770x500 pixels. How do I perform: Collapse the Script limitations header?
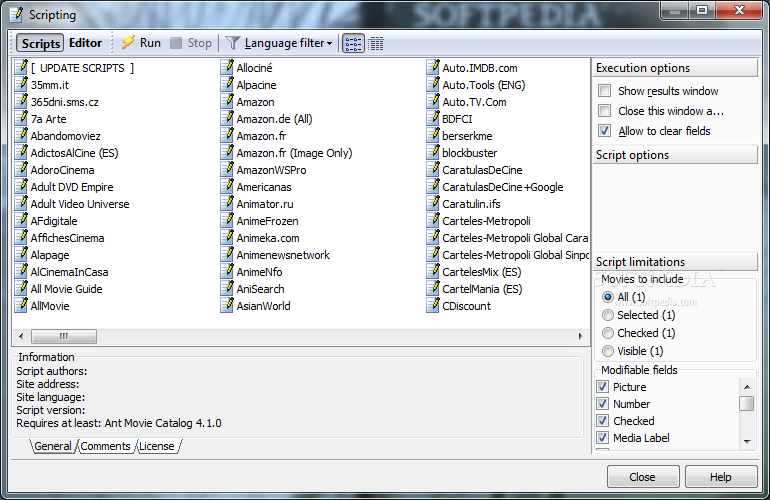[x=675, y=262]
